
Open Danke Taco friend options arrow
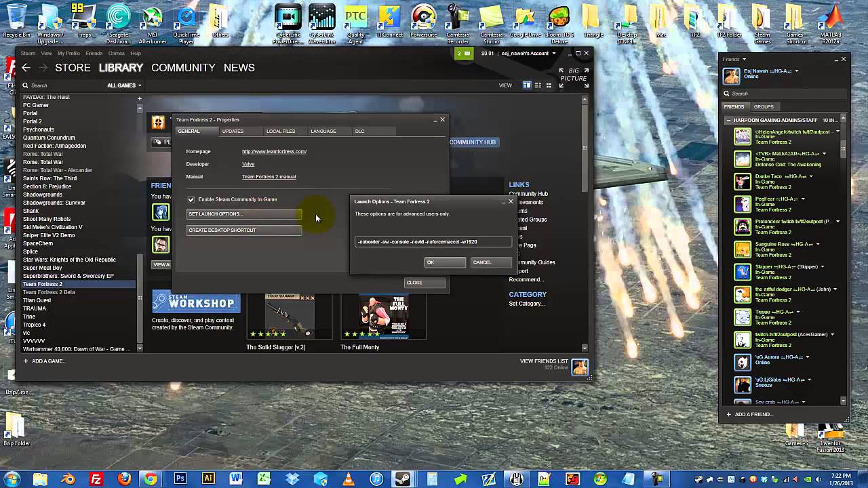pos(810,177)
